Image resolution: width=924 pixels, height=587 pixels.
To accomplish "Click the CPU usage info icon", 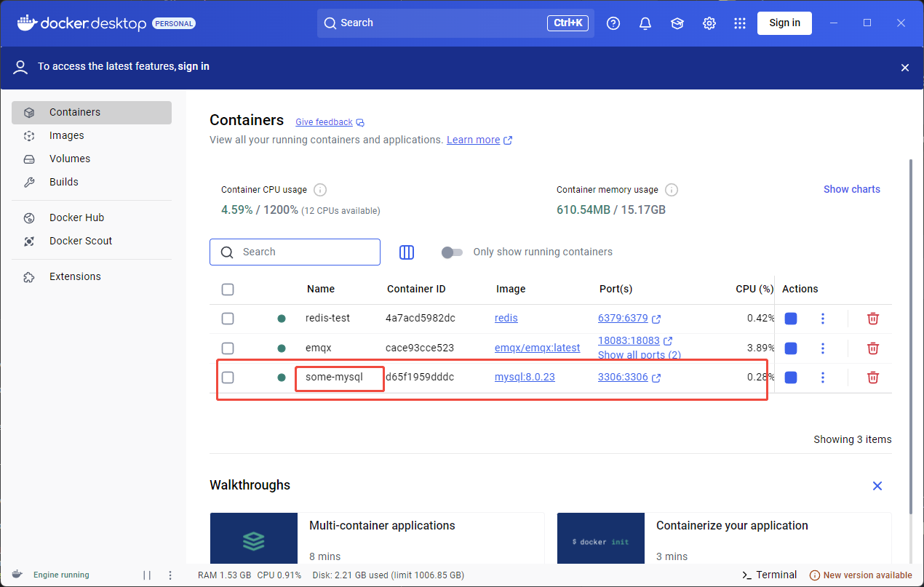I will click(x=320, y=190).
